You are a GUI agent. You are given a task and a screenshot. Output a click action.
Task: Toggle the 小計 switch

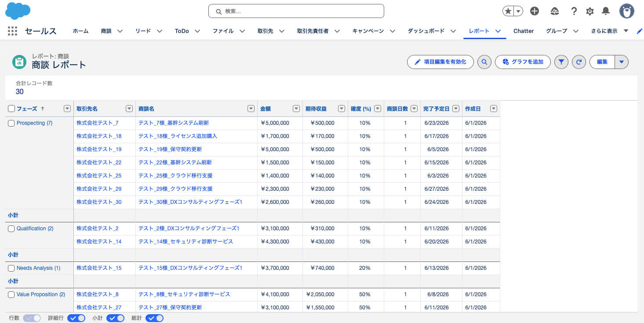coord(115,318)
